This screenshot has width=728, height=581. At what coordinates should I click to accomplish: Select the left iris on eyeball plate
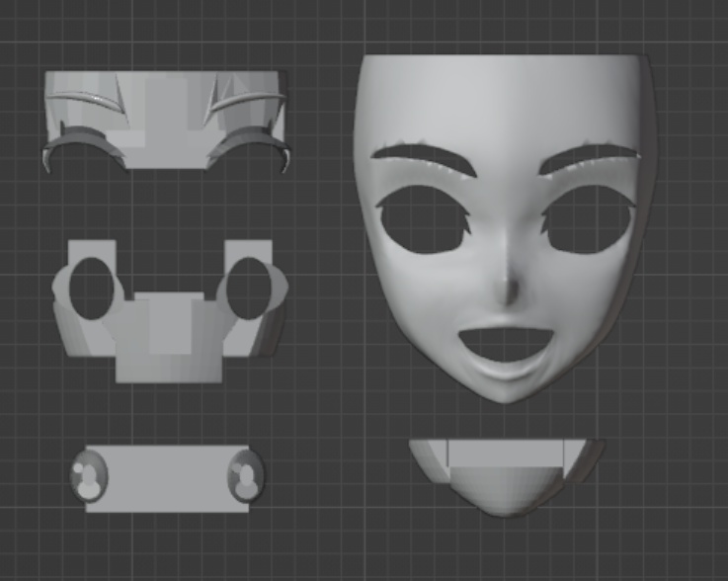click(89, 475)
